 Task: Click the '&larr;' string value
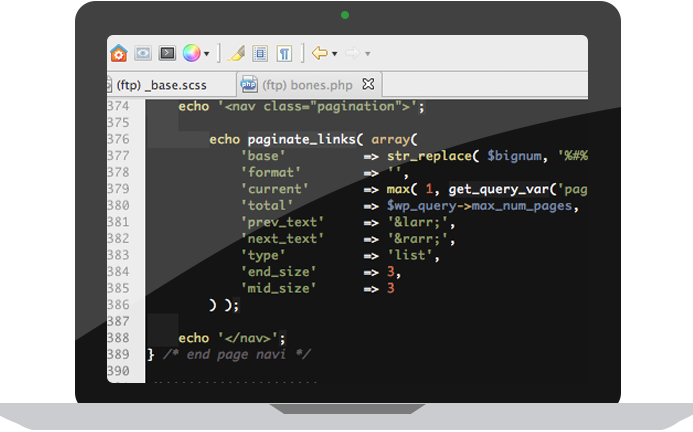pyautogui.click(x=418, y=222)
